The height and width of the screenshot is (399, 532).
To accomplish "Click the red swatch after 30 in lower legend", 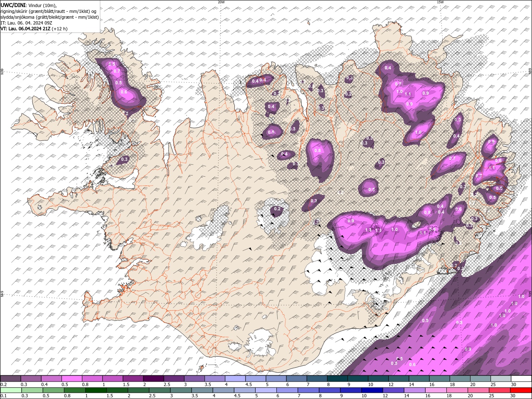I will click(520, 390).
